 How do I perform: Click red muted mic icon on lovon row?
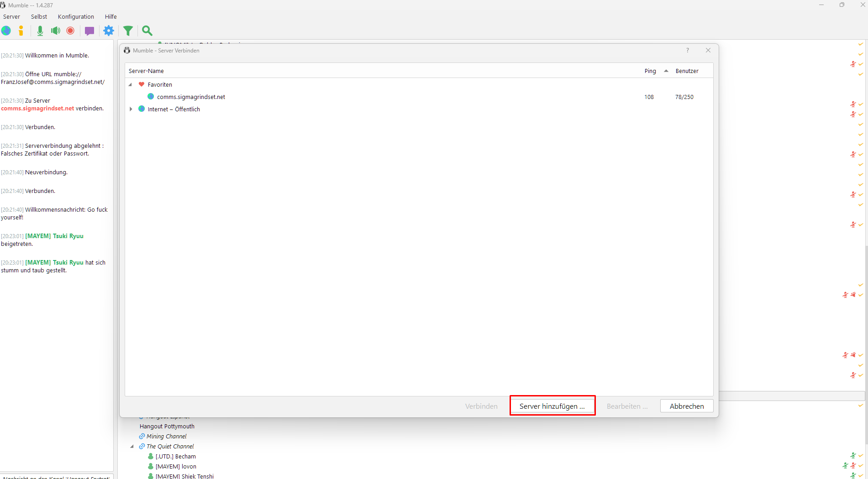[x=853, y=466]
